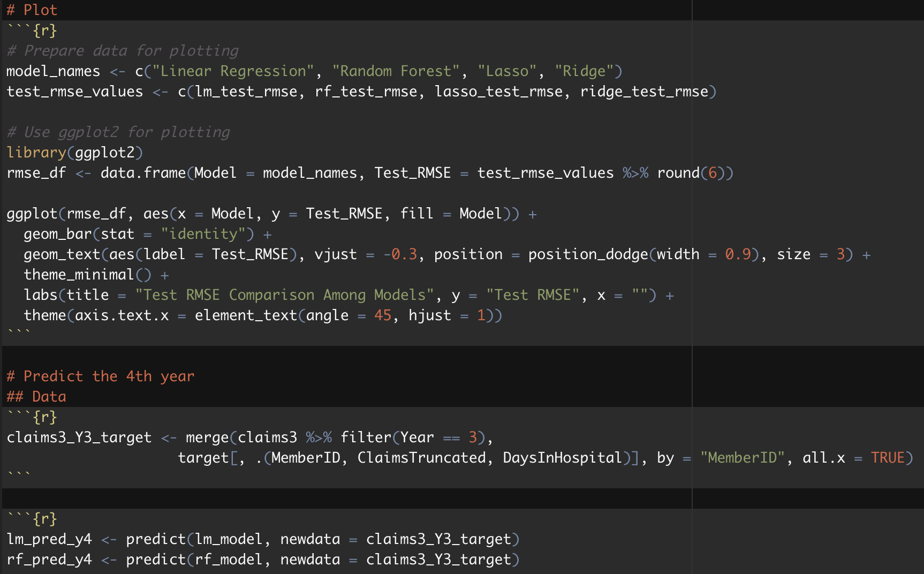The image size is (924, 574).
Task: Click theme_minimal() line
Action: (96, 275)
